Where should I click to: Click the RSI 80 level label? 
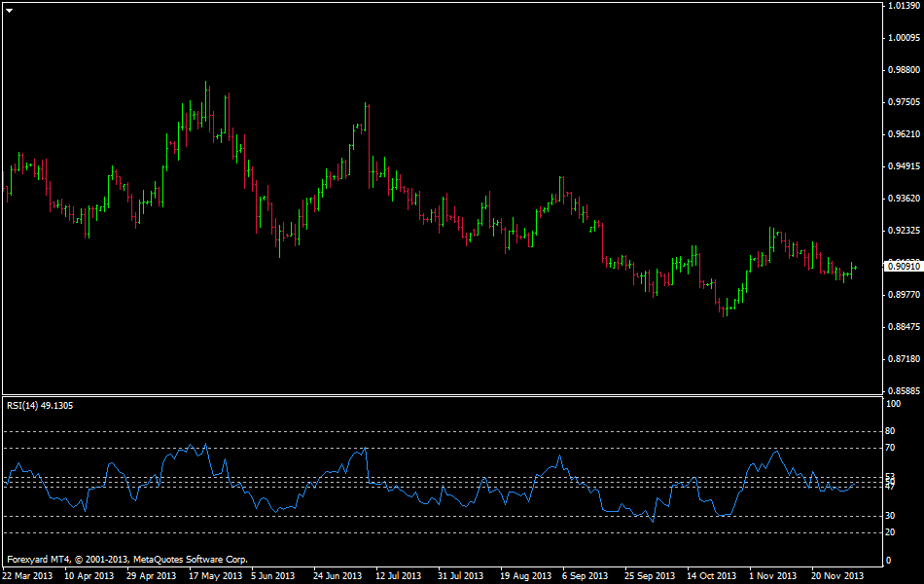[x=889, y=431]
